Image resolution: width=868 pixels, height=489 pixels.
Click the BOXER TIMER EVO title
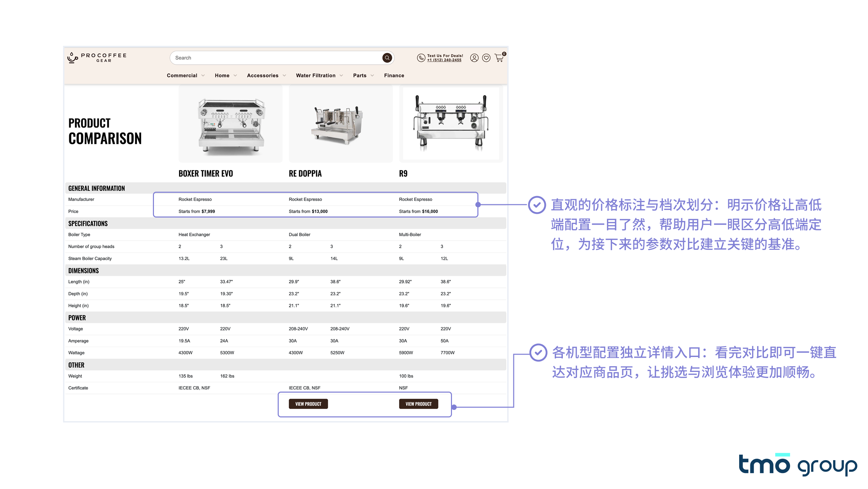[205, 174]
